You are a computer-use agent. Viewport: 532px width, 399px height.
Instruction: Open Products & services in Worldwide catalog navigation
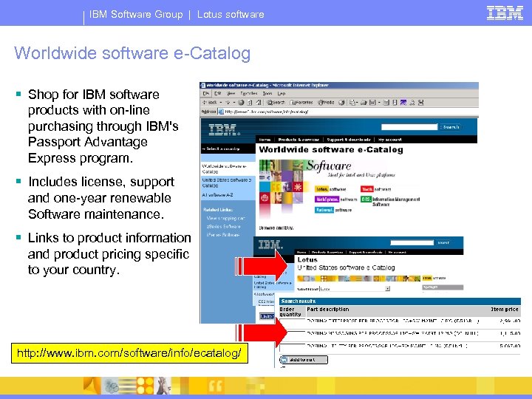pos(299,140)
